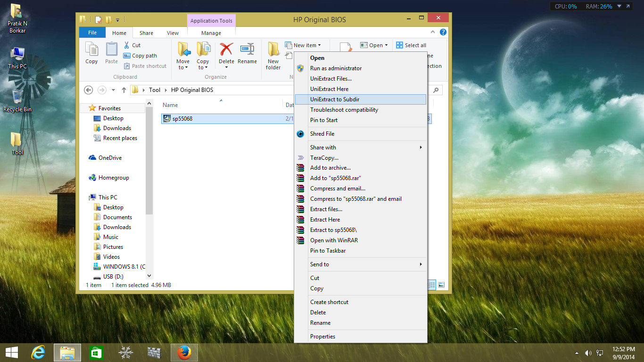
Task: Choose UniExtract to Subdir from the context menu
Action: click(360, 99)
